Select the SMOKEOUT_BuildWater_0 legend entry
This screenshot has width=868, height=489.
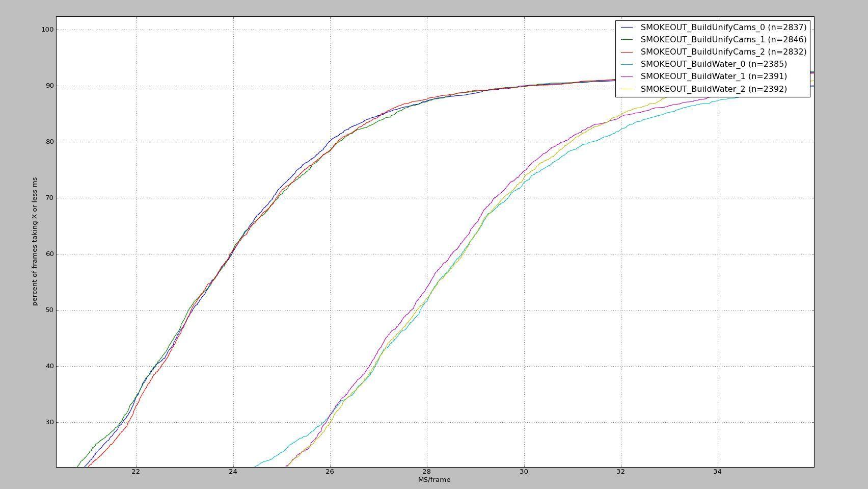[713, 64]
